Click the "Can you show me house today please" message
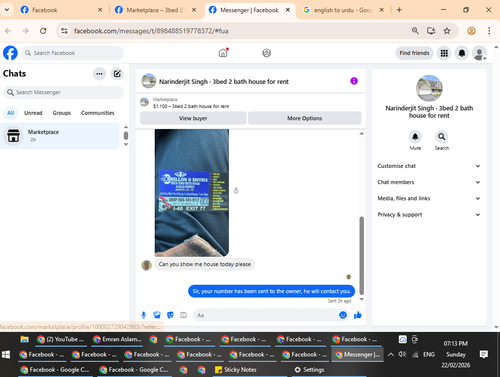Viewport: 500px width, 377px height. point(205,264)
